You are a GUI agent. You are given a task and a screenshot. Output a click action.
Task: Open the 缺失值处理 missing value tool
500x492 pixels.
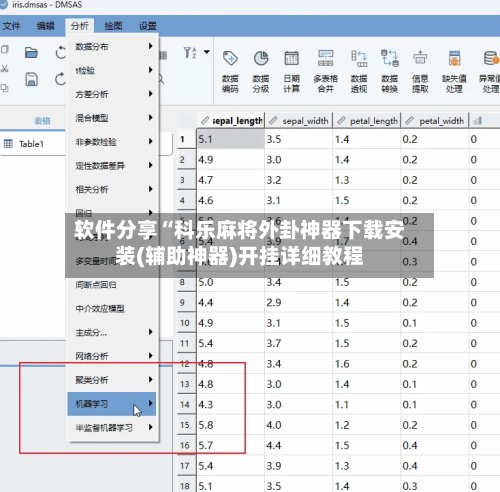(454, 71)
